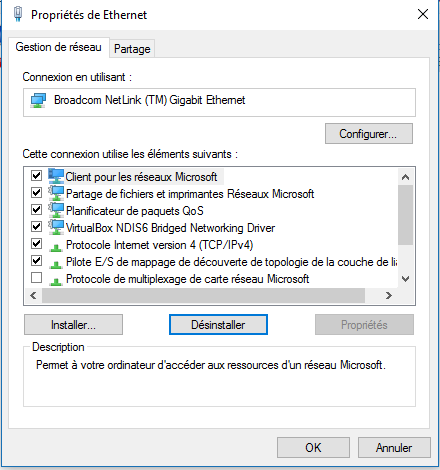Switch to the Partage tab
The height and width of the screenshot is (470, 440).
(x=132, y=49)
